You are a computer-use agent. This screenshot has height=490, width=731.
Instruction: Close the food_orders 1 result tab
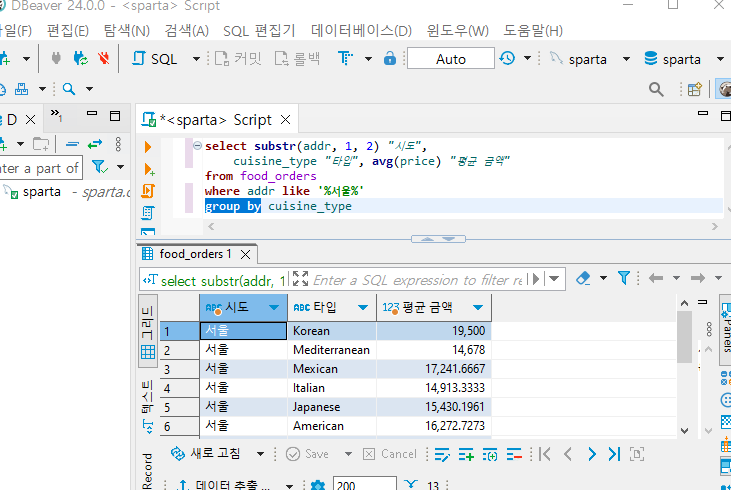point(245,255)
